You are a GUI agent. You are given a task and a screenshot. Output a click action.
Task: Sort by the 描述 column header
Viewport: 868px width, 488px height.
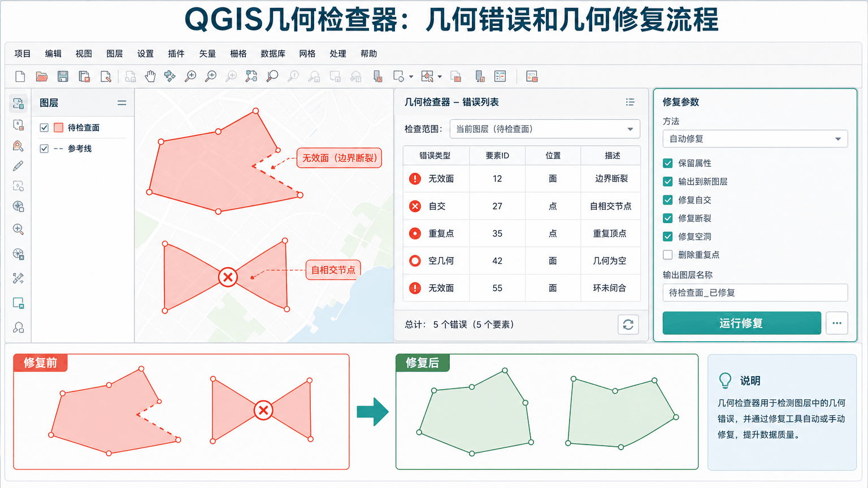611,155
